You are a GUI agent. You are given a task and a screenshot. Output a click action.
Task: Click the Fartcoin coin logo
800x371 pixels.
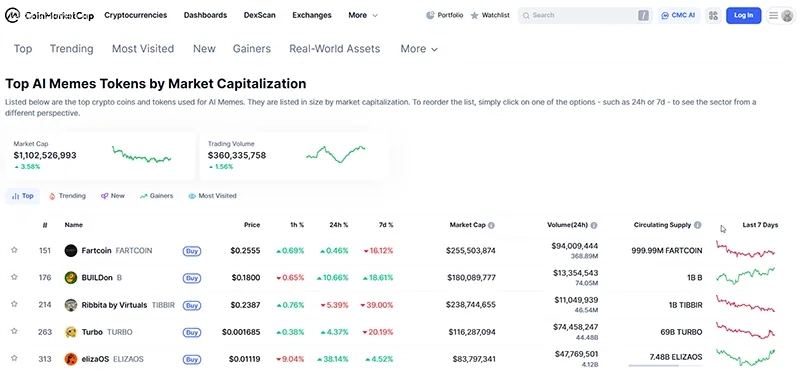(70, 251)
